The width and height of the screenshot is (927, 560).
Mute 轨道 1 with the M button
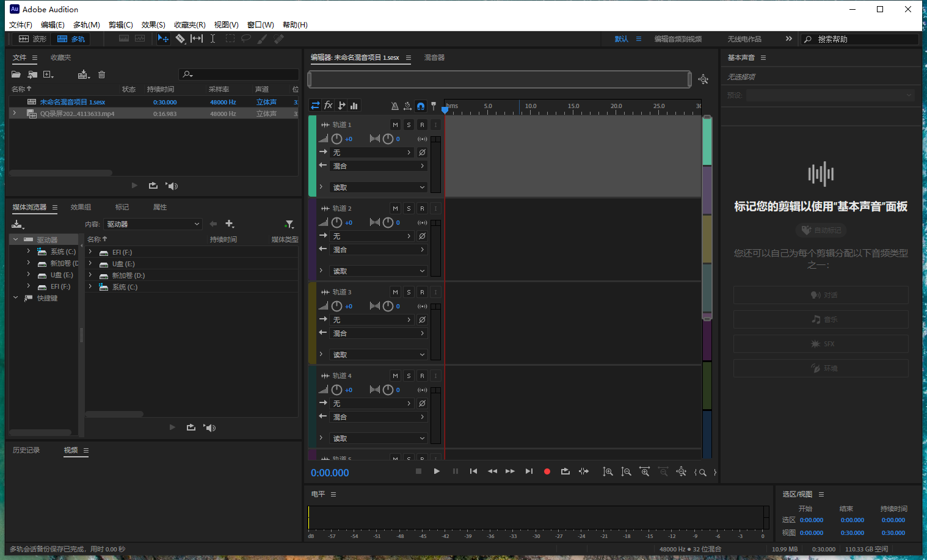click(x=395, y=124)
